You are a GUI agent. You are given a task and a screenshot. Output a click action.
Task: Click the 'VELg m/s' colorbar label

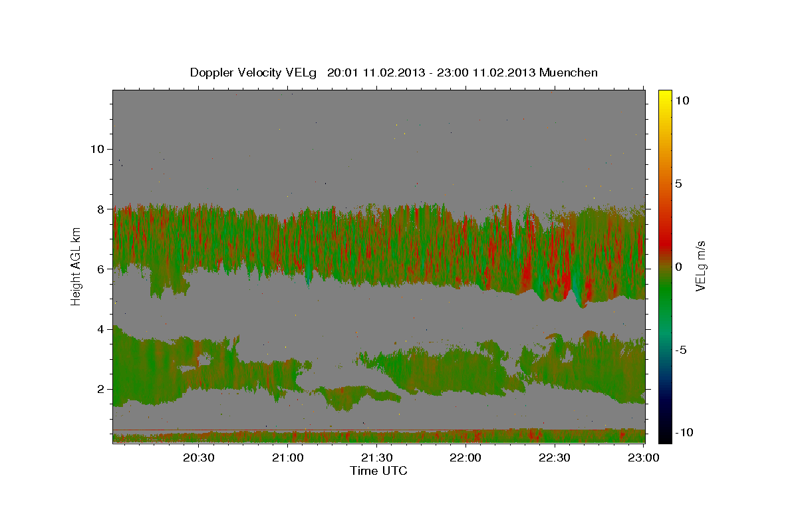pos(700,267)
